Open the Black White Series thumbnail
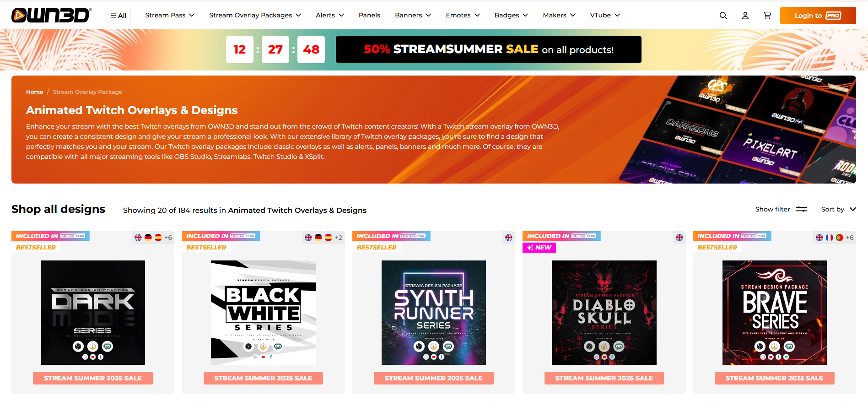 point(263,313)
